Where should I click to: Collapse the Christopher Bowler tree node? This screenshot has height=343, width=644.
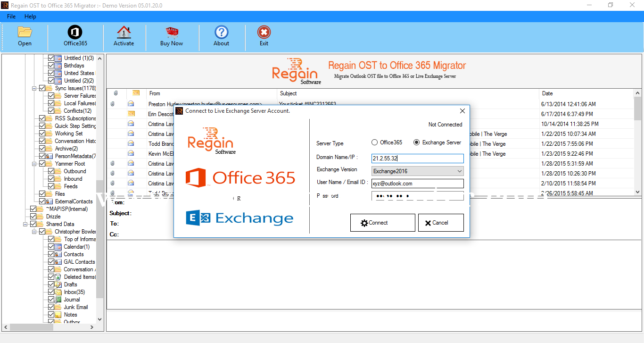tap(34, 232)
